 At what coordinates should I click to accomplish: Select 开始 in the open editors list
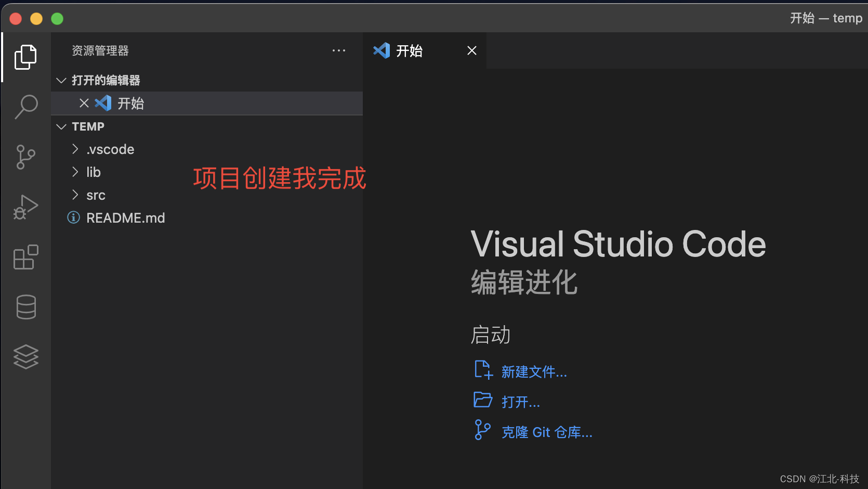pos(207,103)
